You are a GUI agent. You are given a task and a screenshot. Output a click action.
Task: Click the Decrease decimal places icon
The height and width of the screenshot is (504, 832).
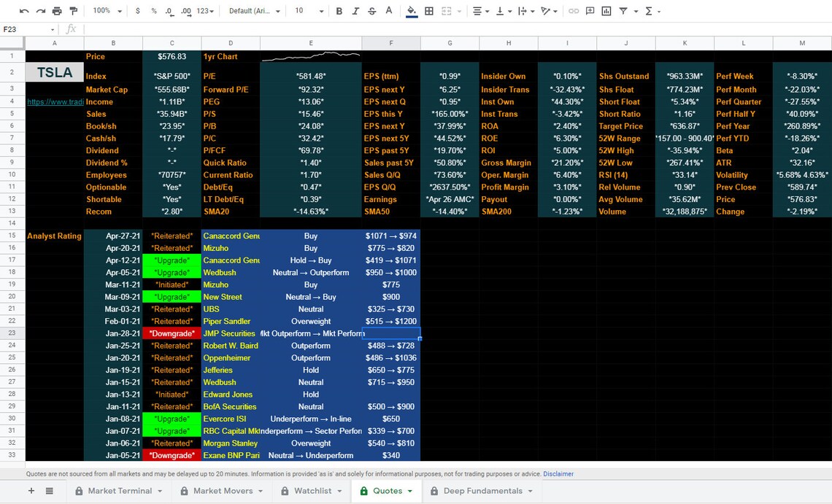click(169, 11)
